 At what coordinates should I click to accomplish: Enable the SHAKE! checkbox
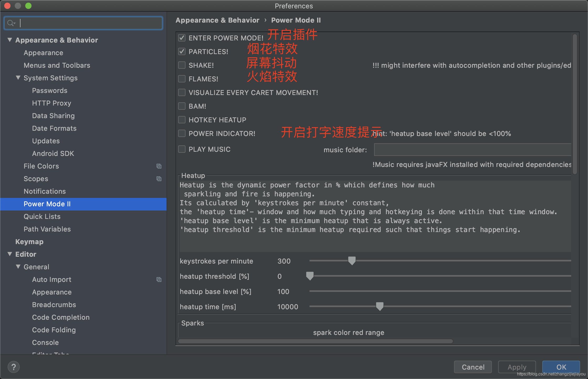pyautogui.click(x=182, y=65)
